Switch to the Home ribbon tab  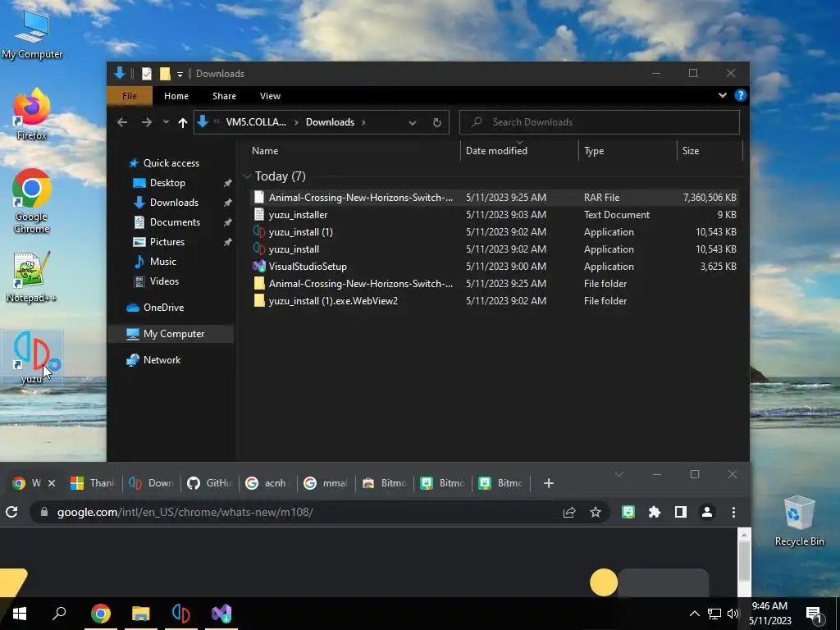pyautogui.click(x=176, y=96)
